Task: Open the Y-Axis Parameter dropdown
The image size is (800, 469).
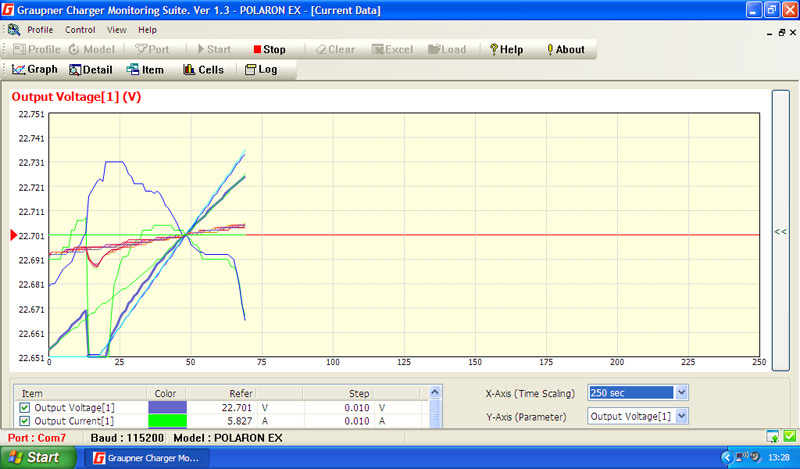Action: click(x=682, y=416)
